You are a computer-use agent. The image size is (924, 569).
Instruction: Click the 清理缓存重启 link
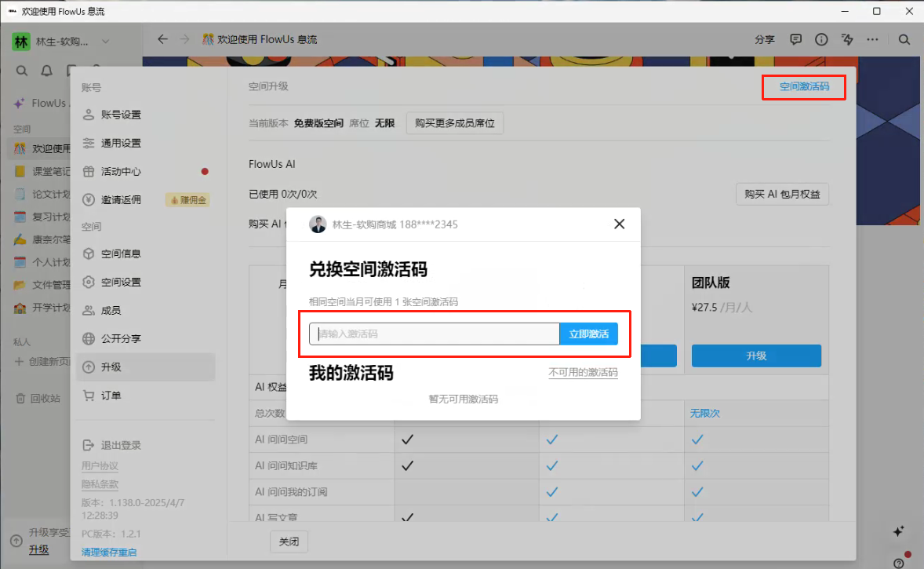[109, 552]
